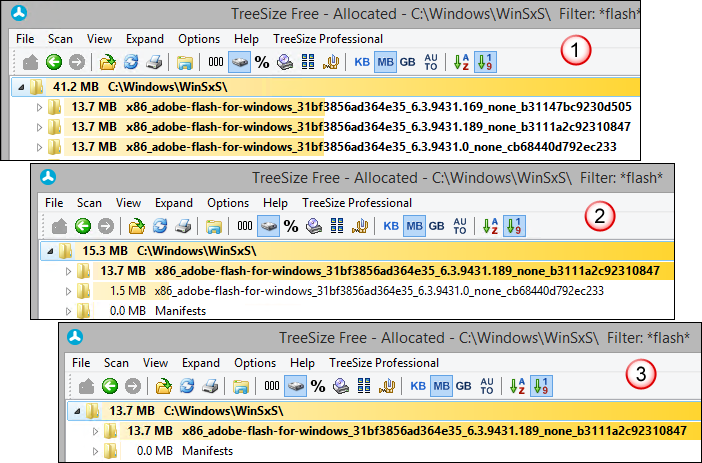Refresh the scan in window 3
The image size is (702, 463).
(187, 386)
